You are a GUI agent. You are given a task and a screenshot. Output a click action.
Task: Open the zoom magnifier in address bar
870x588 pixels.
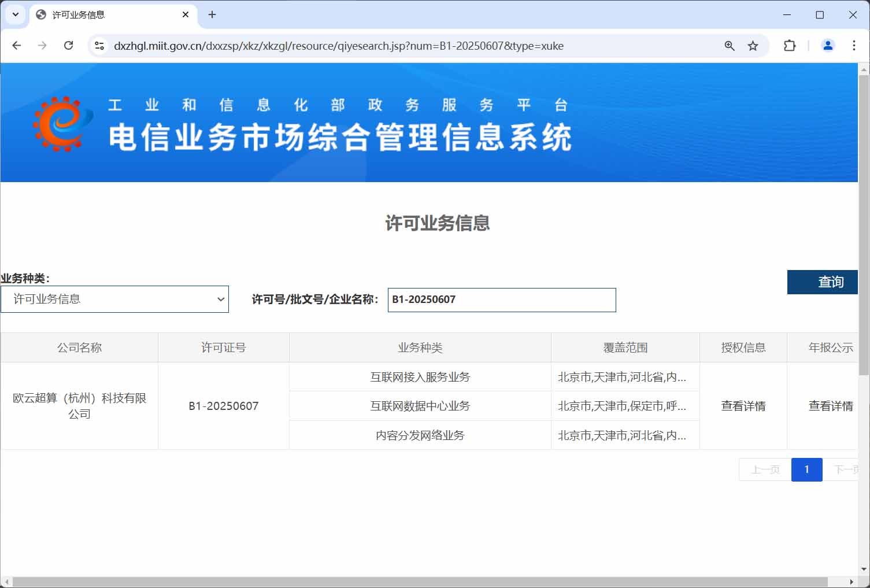point(730,46)
